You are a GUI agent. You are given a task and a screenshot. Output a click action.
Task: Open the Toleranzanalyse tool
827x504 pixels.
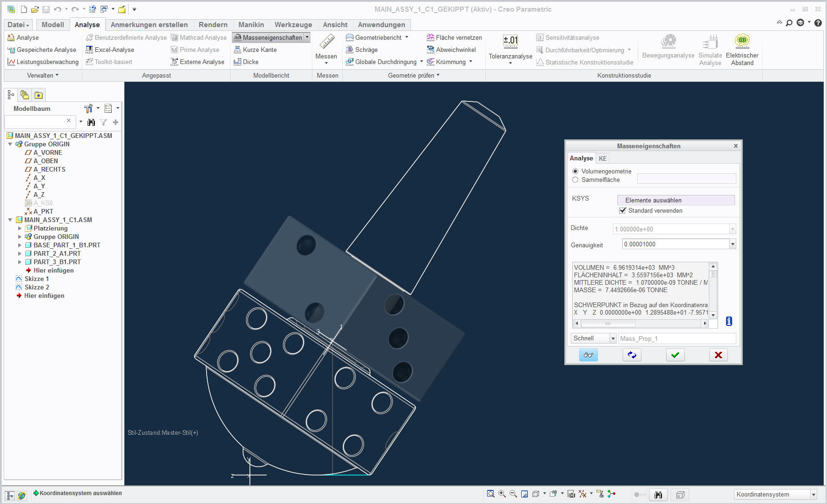511,49
